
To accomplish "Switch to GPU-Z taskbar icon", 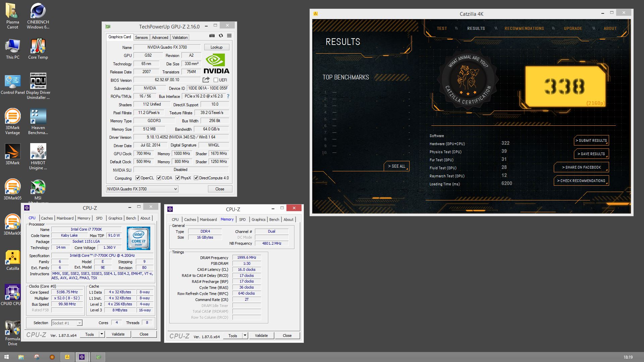I will point(98,357).
